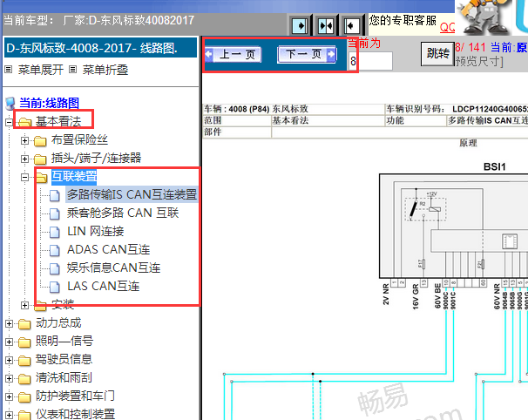Select the 防护装置和车门 tree item
Viewport: 528px width, 420px height.
75,396
